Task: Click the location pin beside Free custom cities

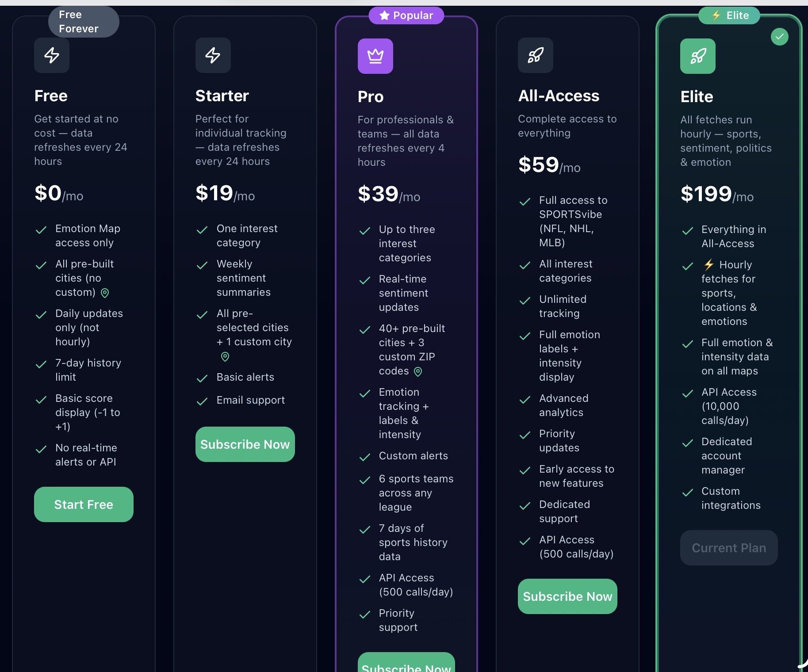Action: point(105,293)
